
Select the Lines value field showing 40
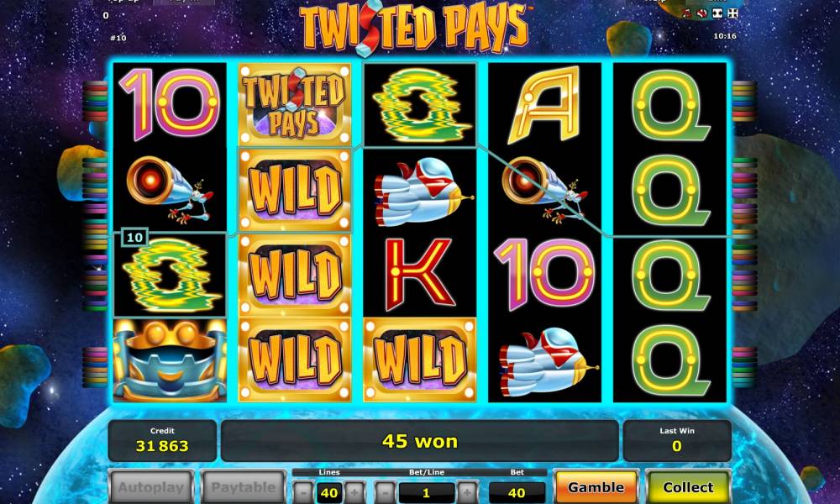pos(329,492)
